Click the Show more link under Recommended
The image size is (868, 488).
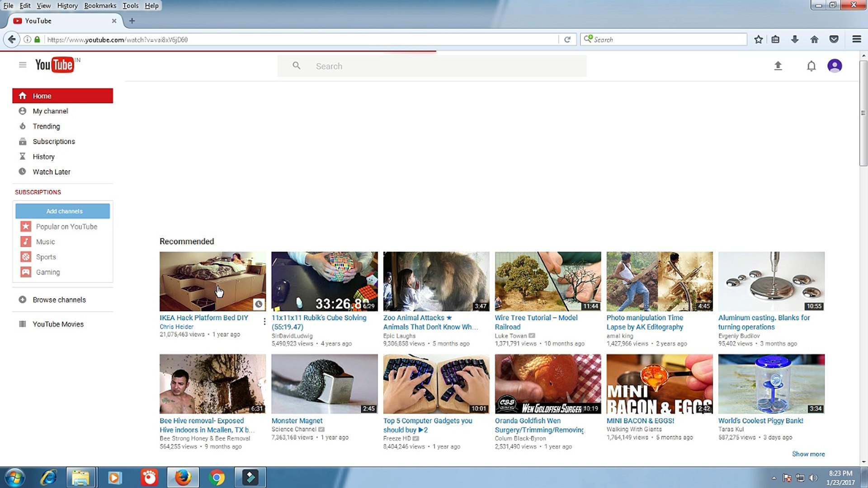coord(808,454)
